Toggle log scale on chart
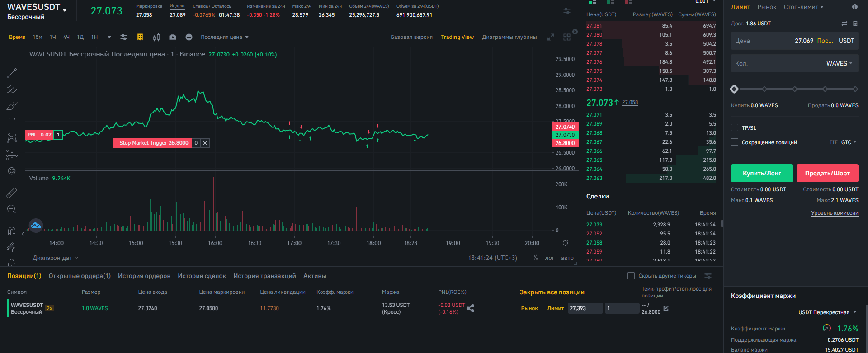The image size is (868, 353). pyautogui.click(x=550, y=258)
